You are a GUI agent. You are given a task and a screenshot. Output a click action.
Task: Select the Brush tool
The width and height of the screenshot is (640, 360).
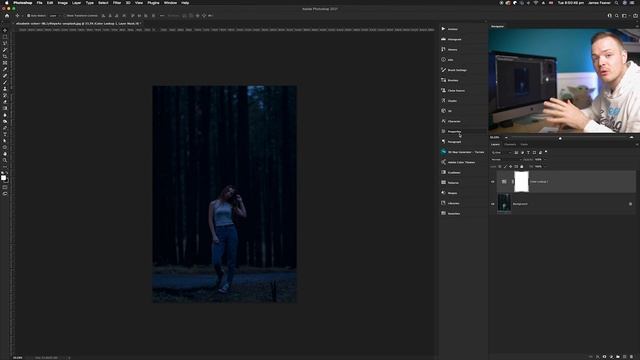click(5, 82)
